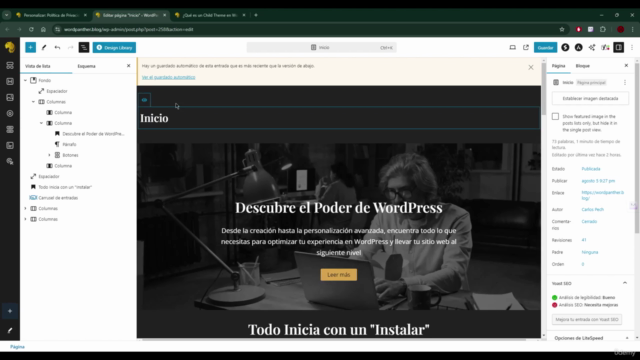Image resolution: width=640 pixels, height=360 pixels.
Task: Close the list view panel
Action: tap(129, 66)
